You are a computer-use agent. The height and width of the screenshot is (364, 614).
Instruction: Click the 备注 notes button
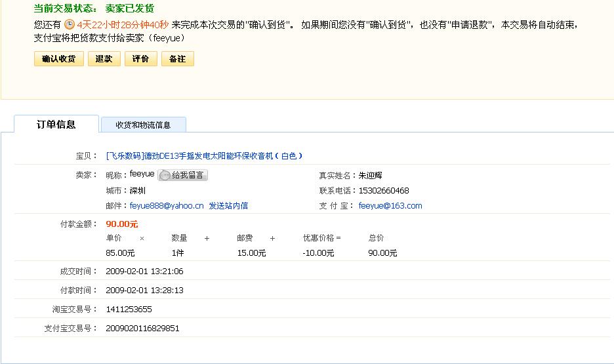[177, 59]
